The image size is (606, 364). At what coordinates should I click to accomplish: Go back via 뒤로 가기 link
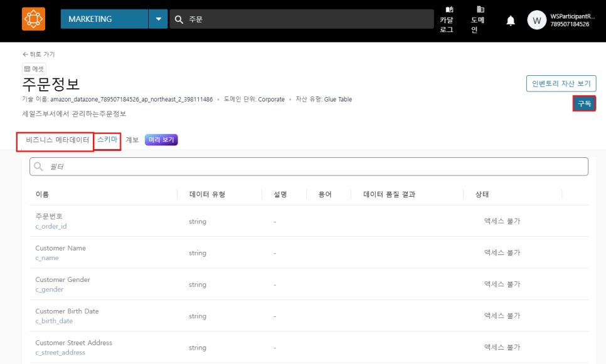[x=39, y=55]
